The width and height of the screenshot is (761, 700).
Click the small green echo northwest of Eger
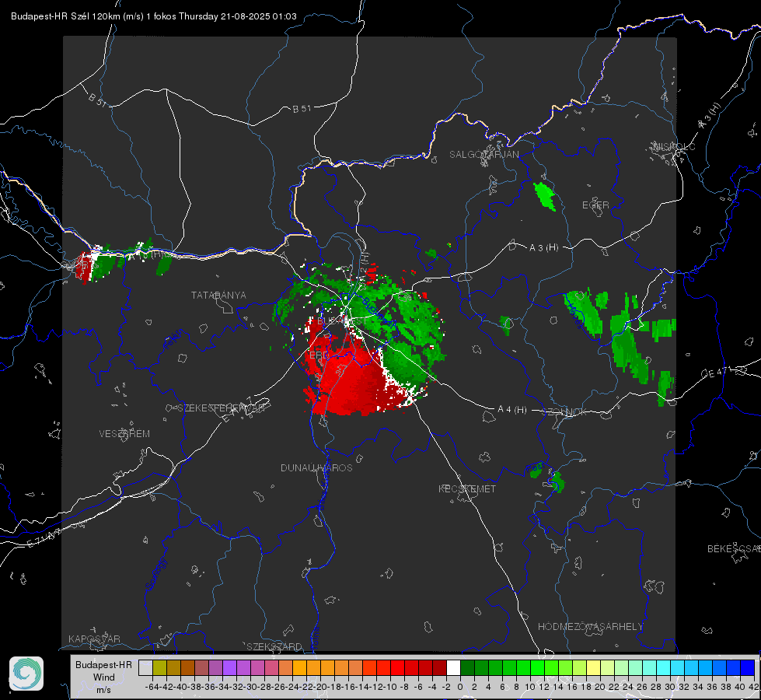(x=545, y=196)
